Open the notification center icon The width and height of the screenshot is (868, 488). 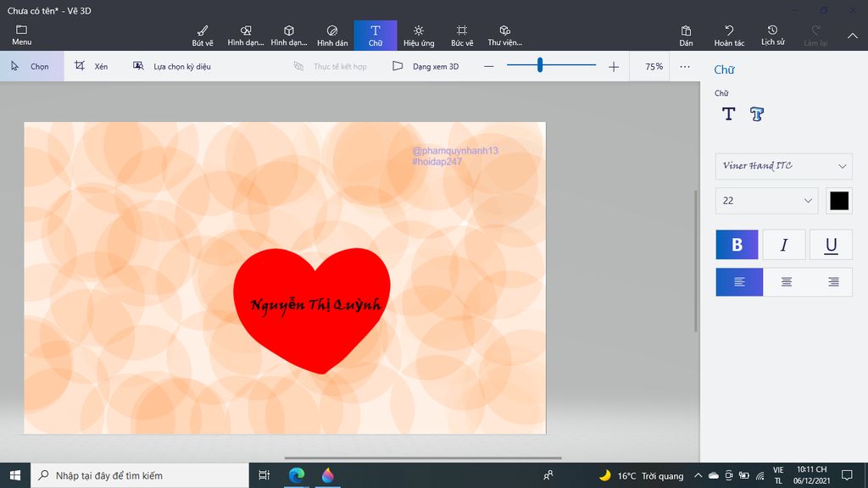[847, 475]
